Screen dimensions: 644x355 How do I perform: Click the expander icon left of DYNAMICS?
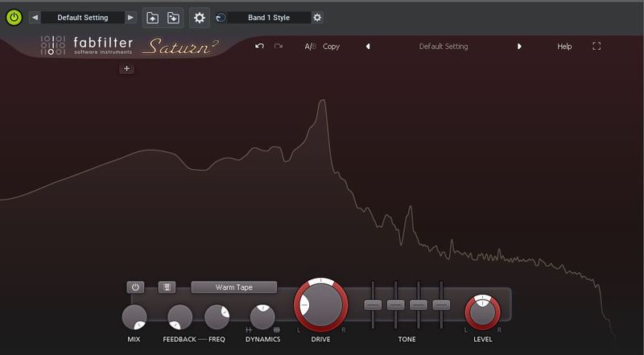[249, 329]
